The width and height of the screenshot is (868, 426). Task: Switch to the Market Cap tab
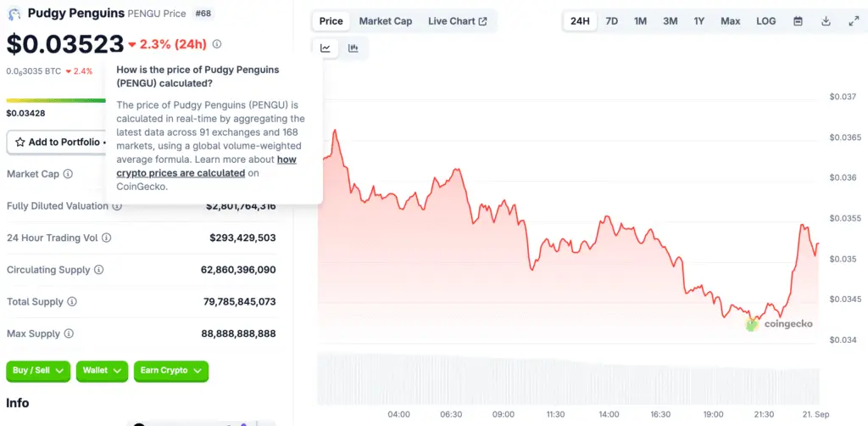click(386, 21)
